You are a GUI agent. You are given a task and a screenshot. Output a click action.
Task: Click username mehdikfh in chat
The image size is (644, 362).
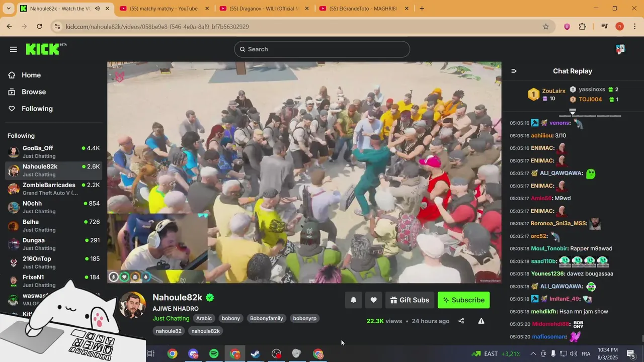point(543,312)
